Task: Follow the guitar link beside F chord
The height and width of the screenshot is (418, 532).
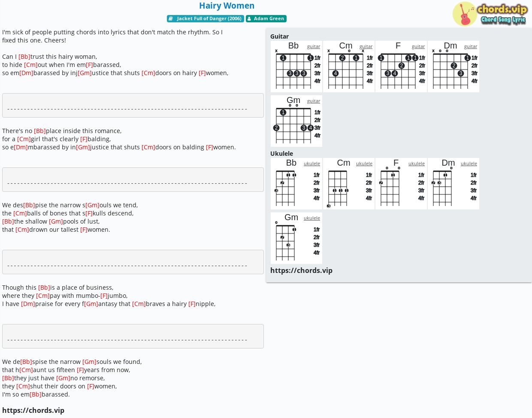Action: coord(418,46)
